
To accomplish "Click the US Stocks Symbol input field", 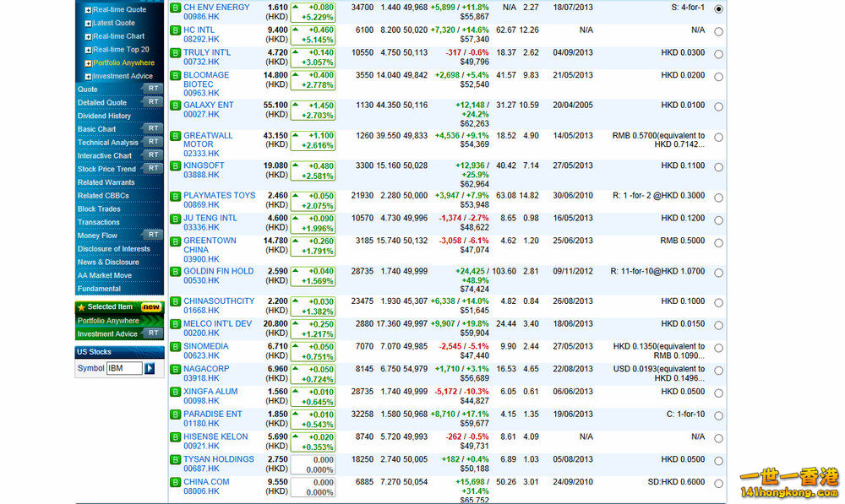I will coord(124,368).
